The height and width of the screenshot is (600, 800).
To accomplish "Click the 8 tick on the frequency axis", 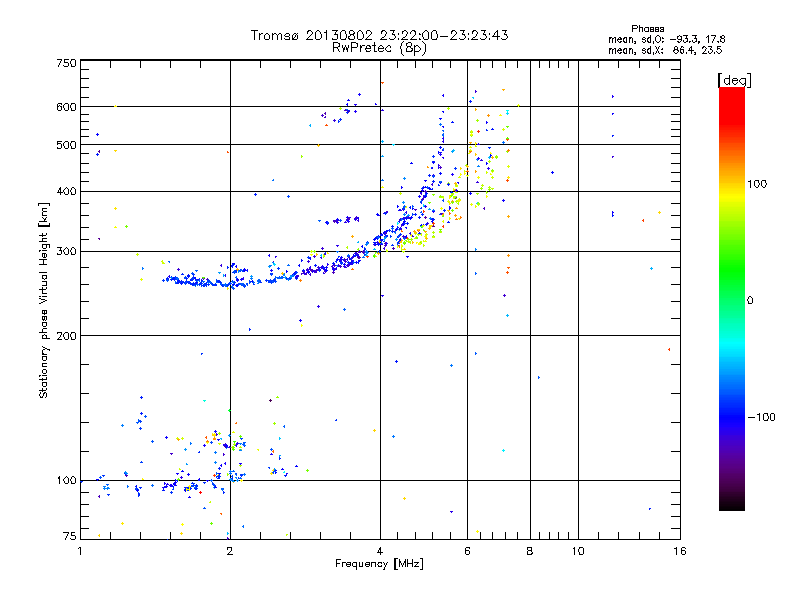I will [x=530, y=551].
